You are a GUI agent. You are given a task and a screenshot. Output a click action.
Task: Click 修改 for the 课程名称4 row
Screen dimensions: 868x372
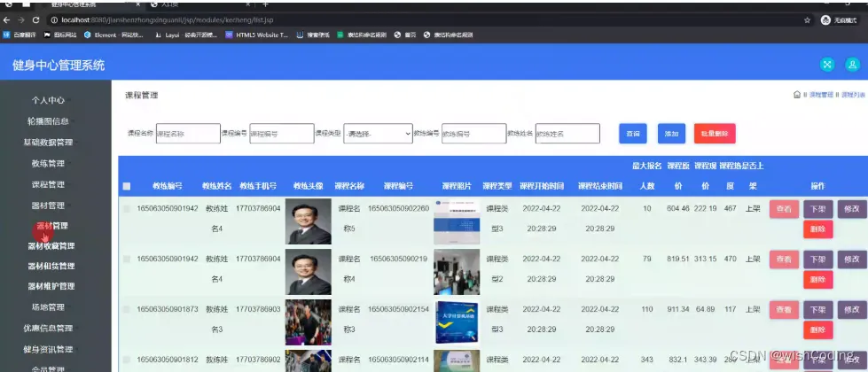852,260
